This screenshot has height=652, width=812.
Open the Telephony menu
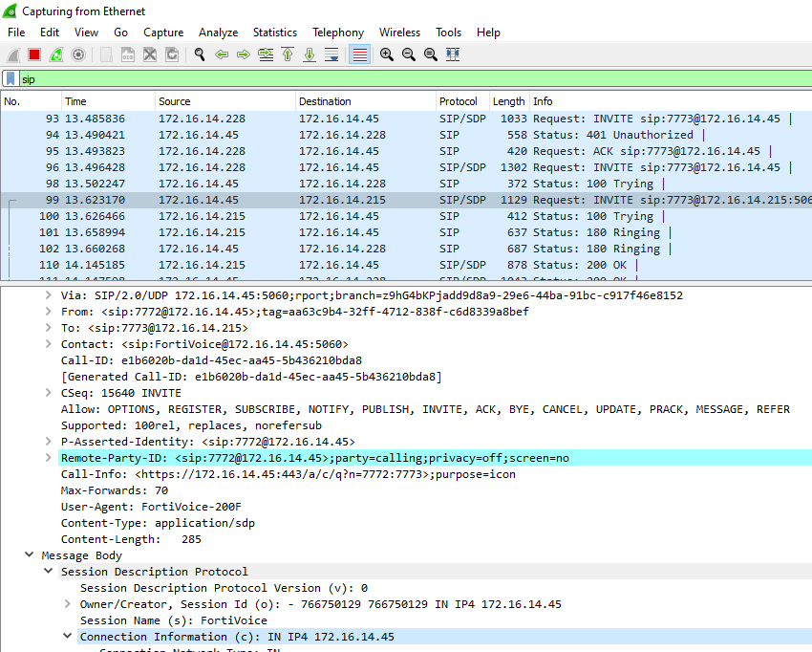point(338,33)
